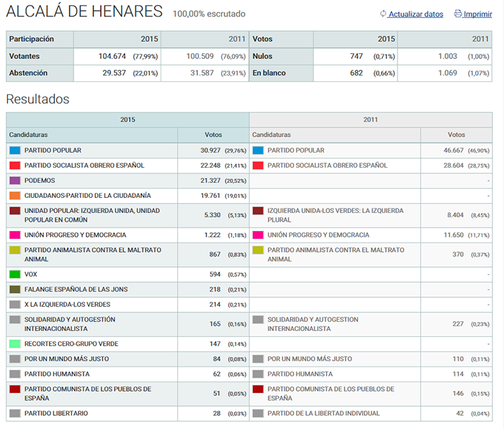Click the 2011 Candidaturas column header

(271, 135)
